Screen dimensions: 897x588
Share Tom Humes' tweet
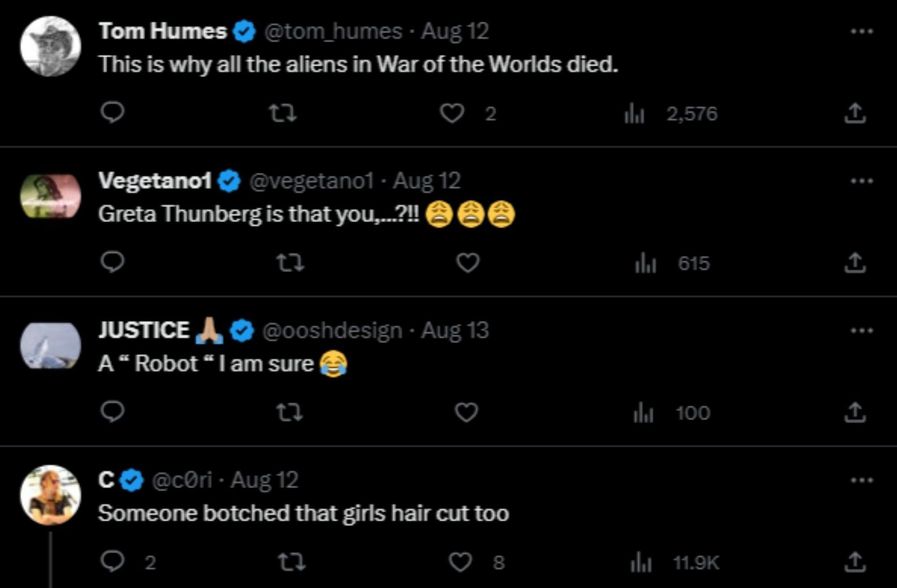tap(854, 113)
